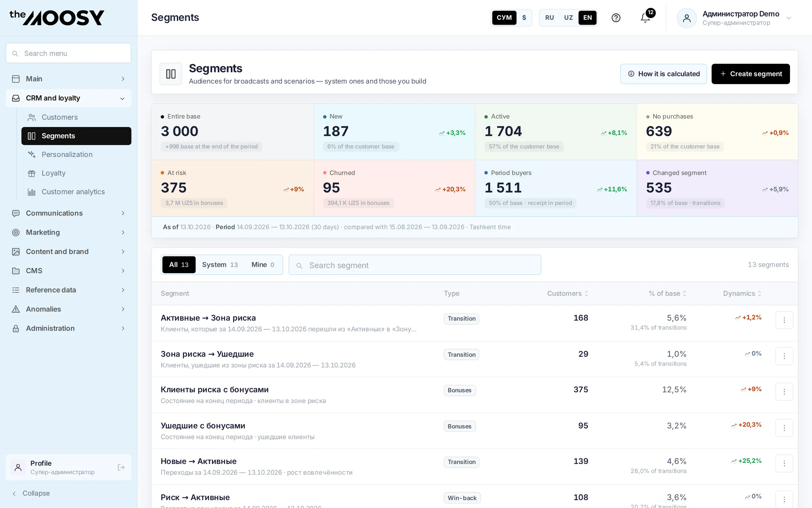Switch language to RU
This screenshot has width=812, height=508.
pyautogui.click(x=549, y=18)
